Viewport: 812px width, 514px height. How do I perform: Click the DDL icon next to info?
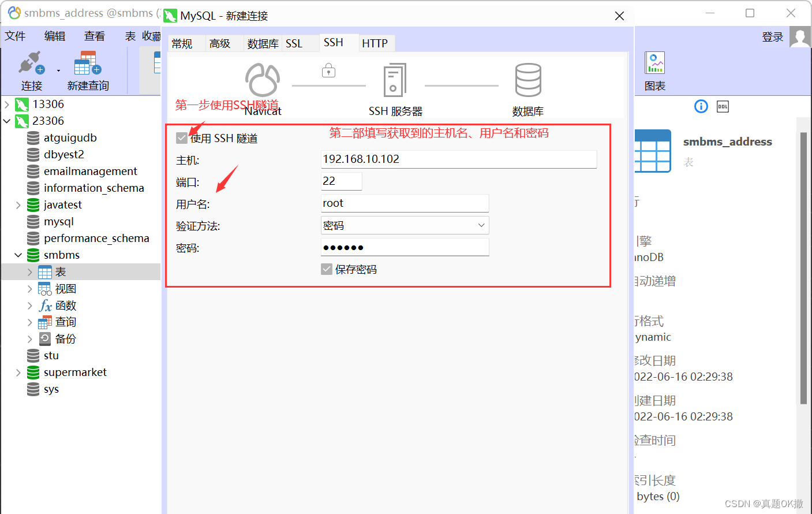coord(723,106)
